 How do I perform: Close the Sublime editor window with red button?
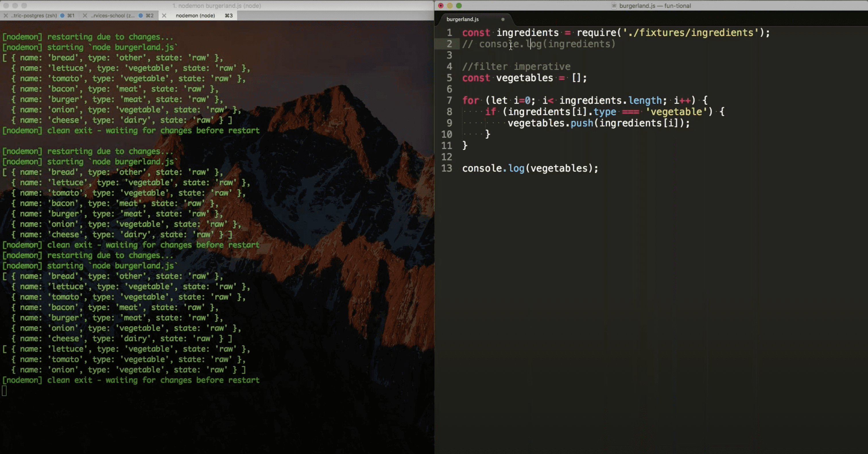pos(440,6)
